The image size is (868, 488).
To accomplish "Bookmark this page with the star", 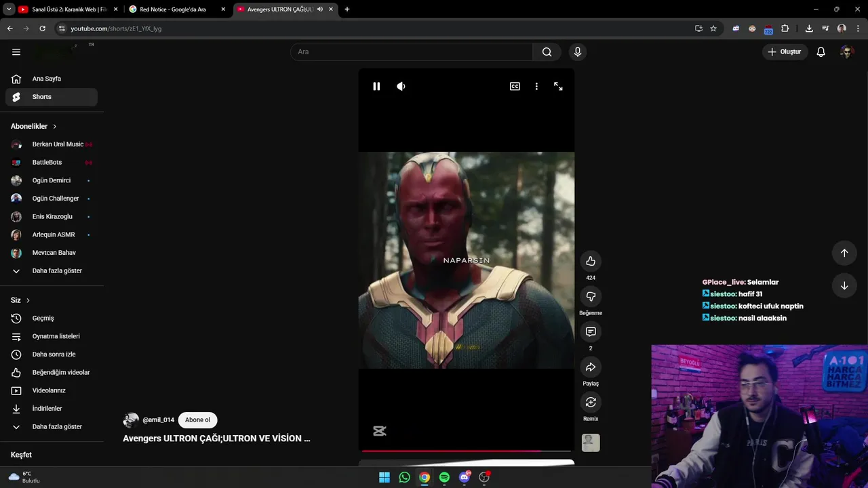I will 713,28.
